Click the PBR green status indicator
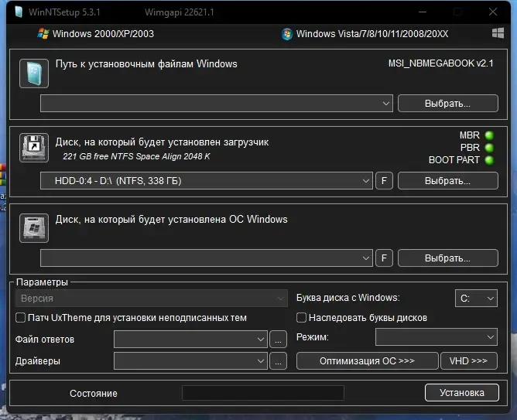Image resolution: width=517 pixels, height=420 pixels. pos(489,147)
